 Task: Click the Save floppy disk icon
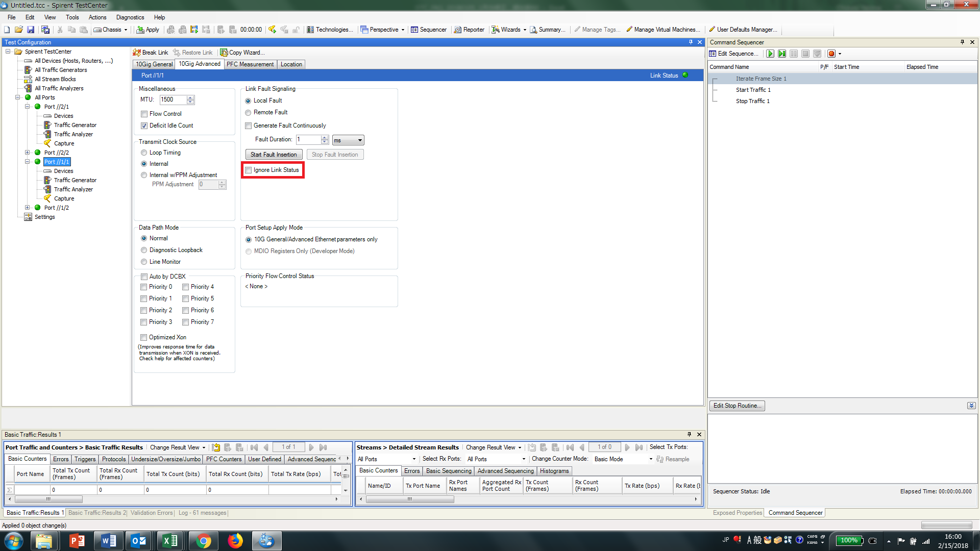click(x=31, y=30)
